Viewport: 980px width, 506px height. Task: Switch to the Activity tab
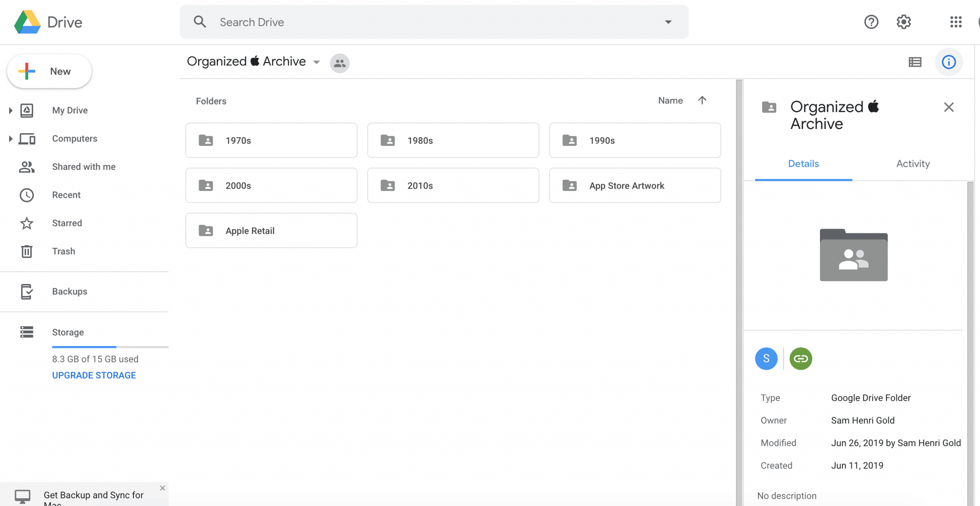(x=913, y=164)
